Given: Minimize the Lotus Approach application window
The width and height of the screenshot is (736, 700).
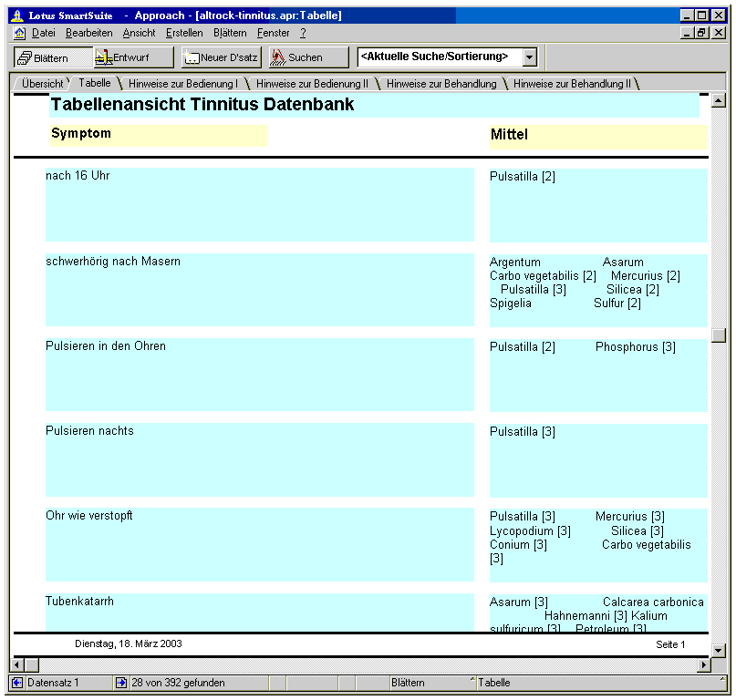Looking at the screenshot, I should pos(688,15).
